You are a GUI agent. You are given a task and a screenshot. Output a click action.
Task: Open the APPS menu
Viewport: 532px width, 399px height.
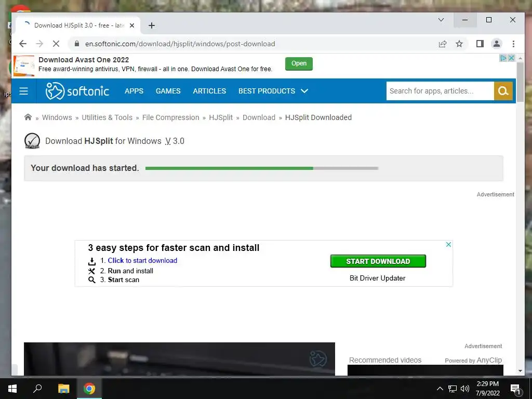click(x=134, y=91)
